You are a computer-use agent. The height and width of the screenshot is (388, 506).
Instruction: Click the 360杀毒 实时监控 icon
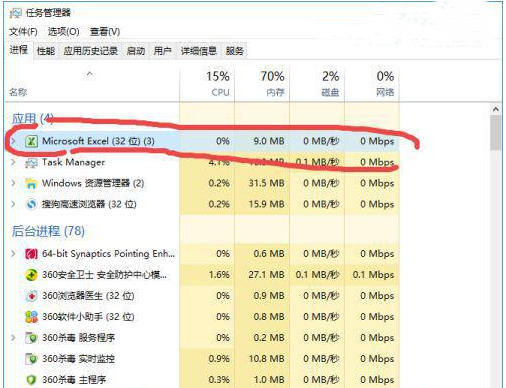click(x=31, y=359)
